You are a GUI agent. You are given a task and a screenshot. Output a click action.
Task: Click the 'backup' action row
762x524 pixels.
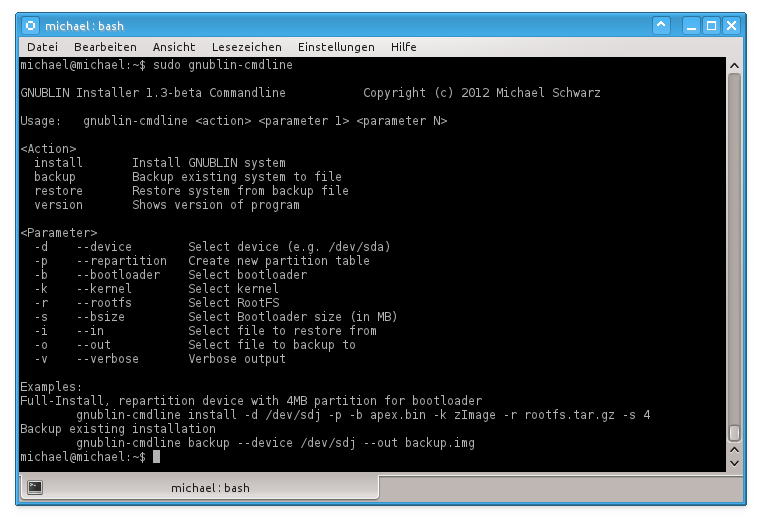pyautogui.click(x=188, y=176)
